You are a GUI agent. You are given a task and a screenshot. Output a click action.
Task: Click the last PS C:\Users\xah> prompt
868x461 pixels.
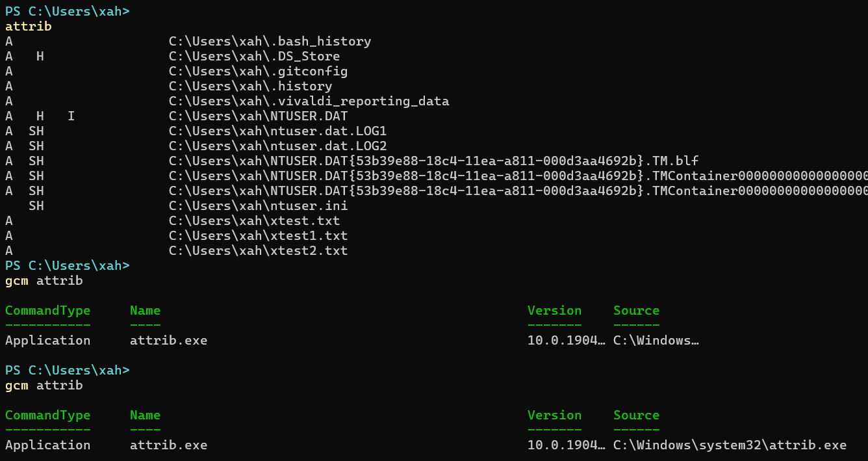(x=67, y=371)
